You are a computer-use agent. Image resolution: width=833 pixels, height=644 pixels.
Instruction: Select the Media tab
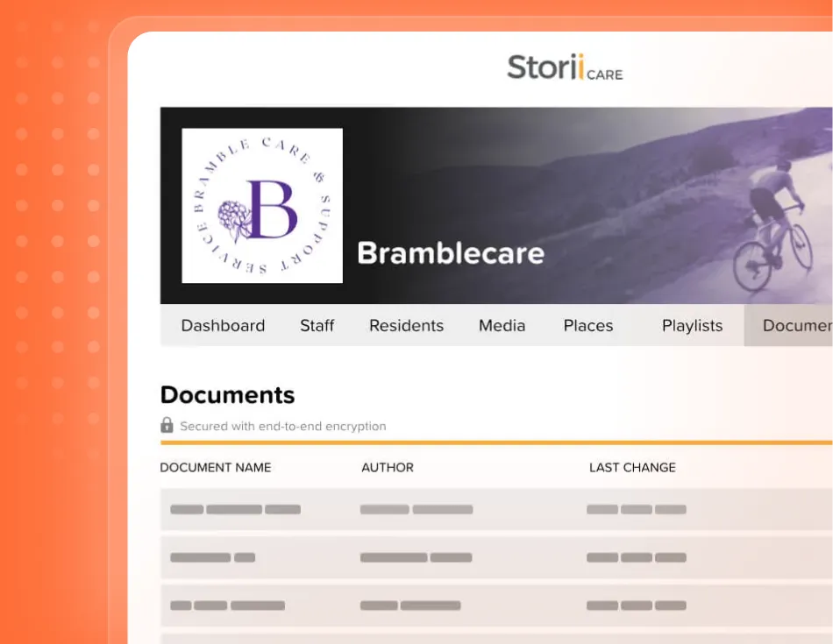tap(502, 325)
